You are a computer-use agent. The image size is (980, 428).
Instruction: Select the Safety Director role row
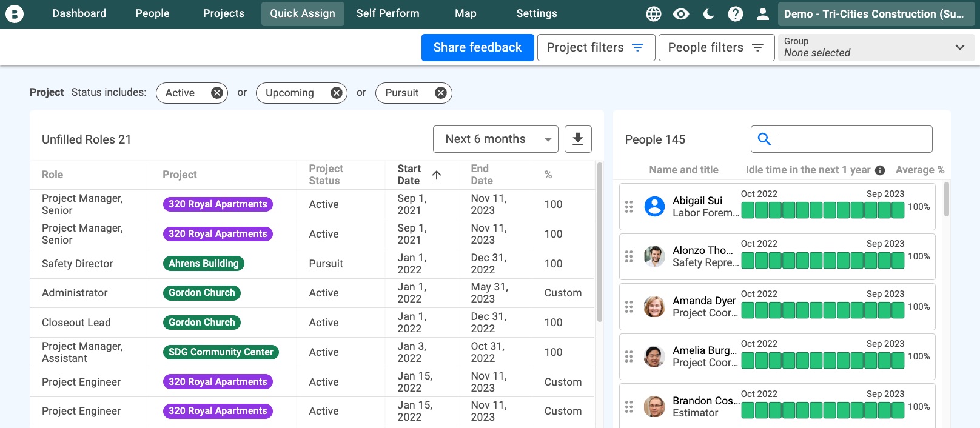312,264
